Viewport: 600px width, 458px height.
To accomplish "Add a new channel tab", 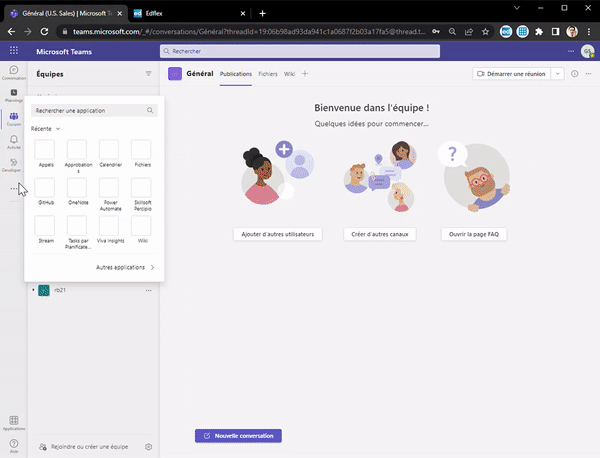I will click(x=305, y=73).
